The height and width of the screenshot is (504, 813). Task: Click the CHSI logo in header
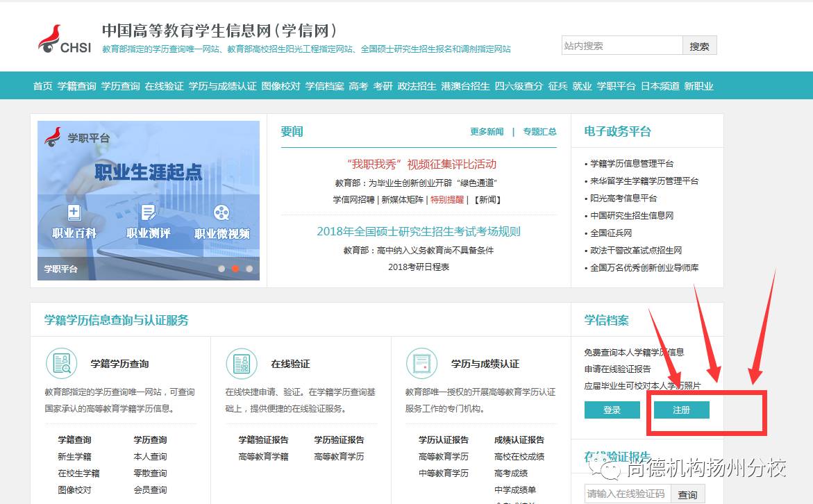point(65,39)
